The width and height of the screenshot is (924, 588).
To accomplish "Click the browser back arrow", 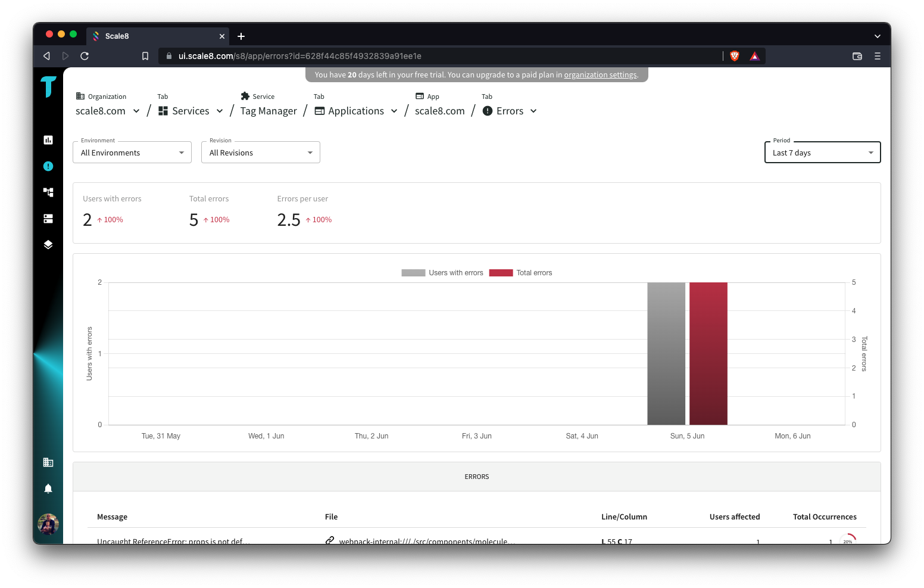I will pos(46,56).
